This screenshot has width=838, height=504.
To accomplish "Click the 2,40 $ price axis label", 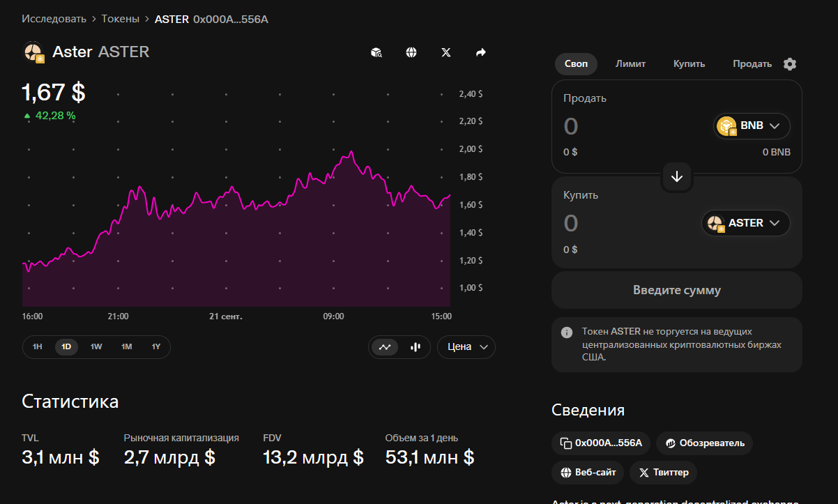I will point(471,93).
